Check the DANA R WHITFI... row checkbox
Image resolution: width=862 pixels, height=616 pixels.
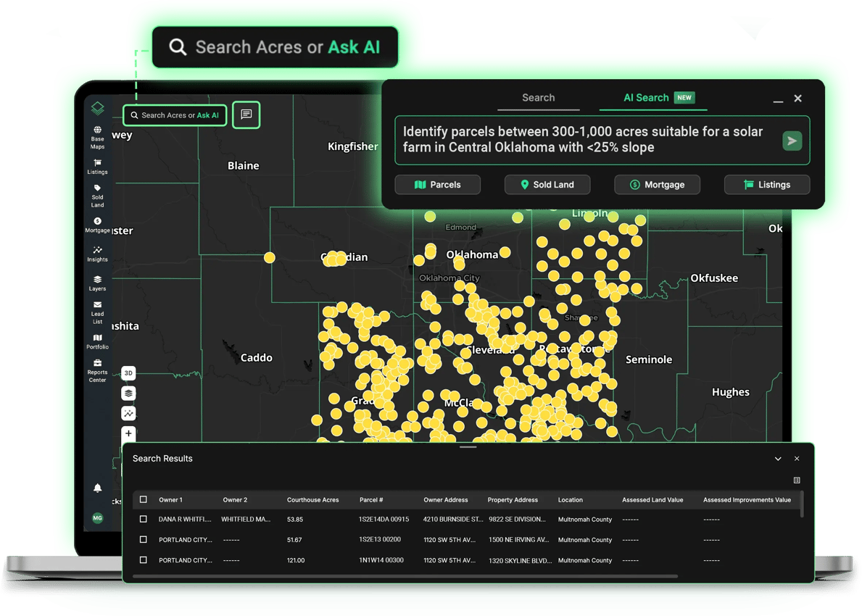click(x=143, y=519)
